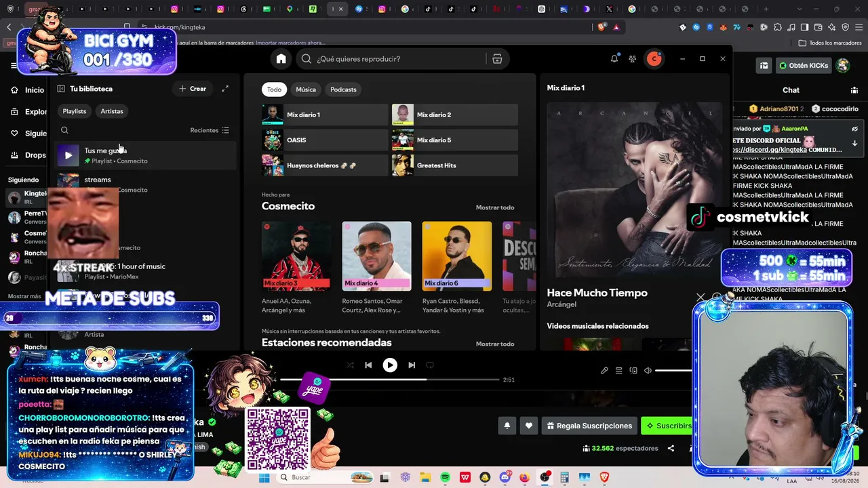Toggle Kick stream notifications bell
The image size is (868, 488).
(x=507, y=426)
